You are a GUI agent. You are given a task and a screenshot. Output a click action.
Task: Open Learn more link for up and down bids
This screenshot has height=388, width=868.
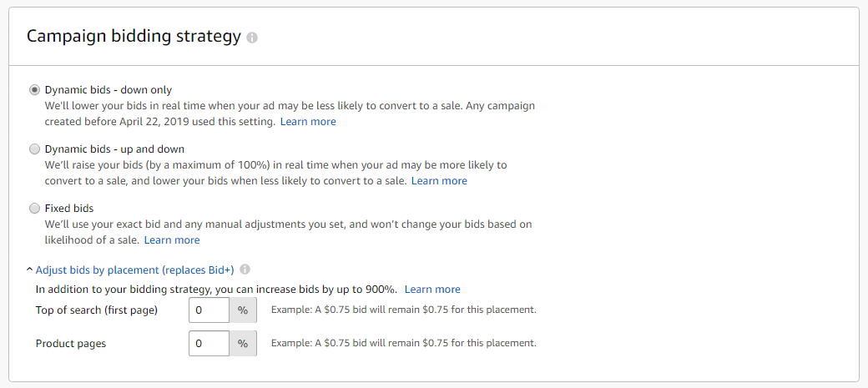click(x=439, y=181)
